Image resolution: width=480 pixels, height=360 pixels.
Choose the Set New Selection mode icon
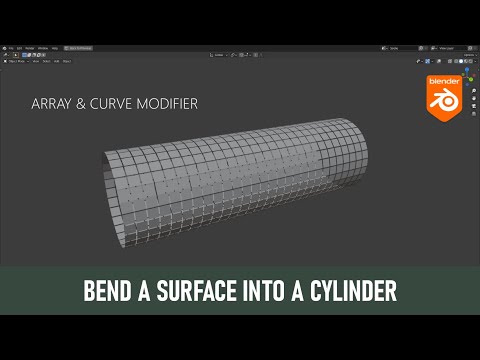(24, 55)
